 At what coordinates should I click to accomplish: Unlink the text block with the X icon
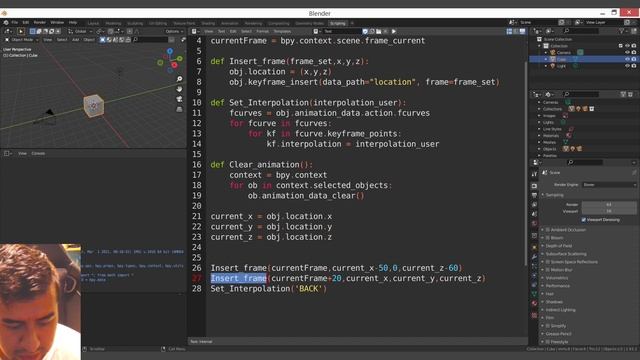(385, 31)
